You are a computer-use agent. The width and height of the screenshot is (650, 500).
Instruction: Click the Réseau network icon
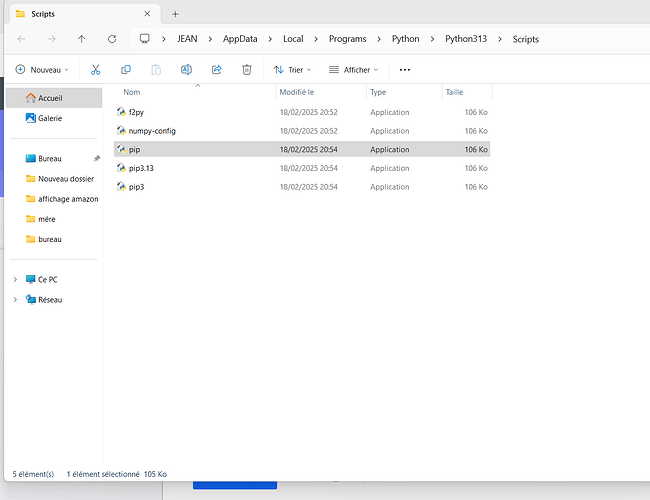pyautogui.click(x=30, y=299)
